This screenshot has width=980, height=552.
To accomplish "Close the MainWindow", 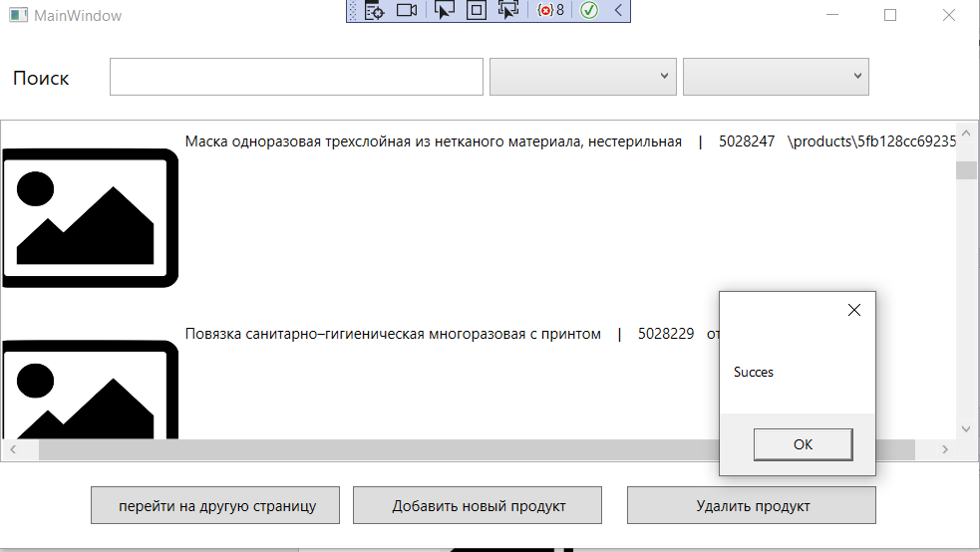I will [949, 15].
